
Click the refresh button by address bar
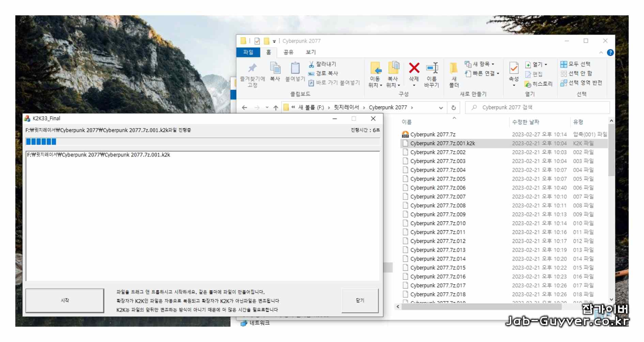(x=454, y=108)
